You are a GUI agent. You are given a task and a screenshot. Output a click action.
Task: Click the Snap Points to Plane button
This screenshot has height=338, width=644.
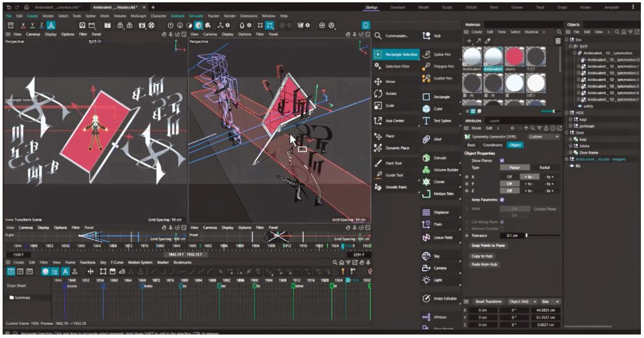pyautogui.click(x=488, y=245)
